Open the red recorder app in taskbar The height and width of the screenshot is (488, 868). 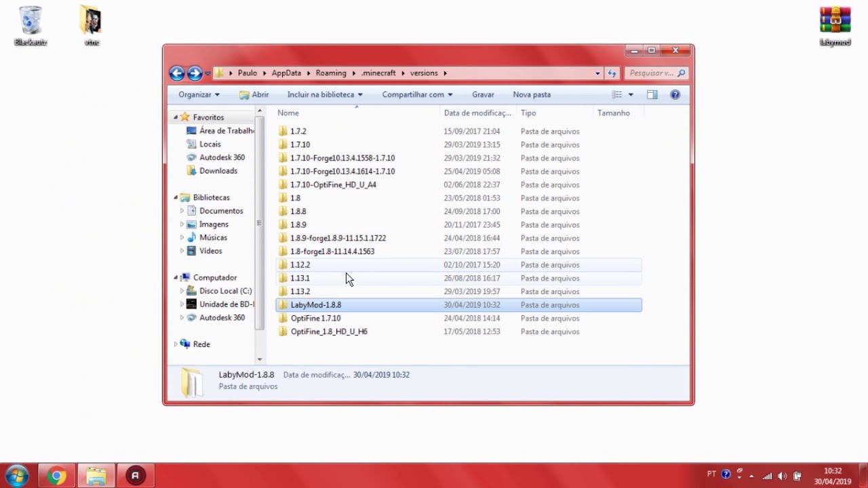point(135,476)
